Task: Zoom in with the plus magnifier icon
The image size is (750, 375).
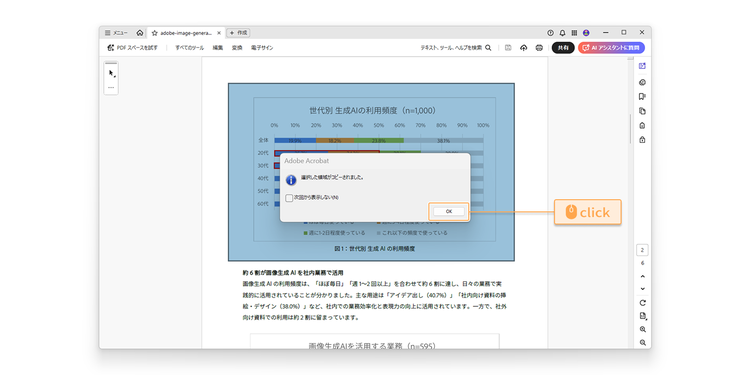Action: pyautogui.click(x=642, y=329)
